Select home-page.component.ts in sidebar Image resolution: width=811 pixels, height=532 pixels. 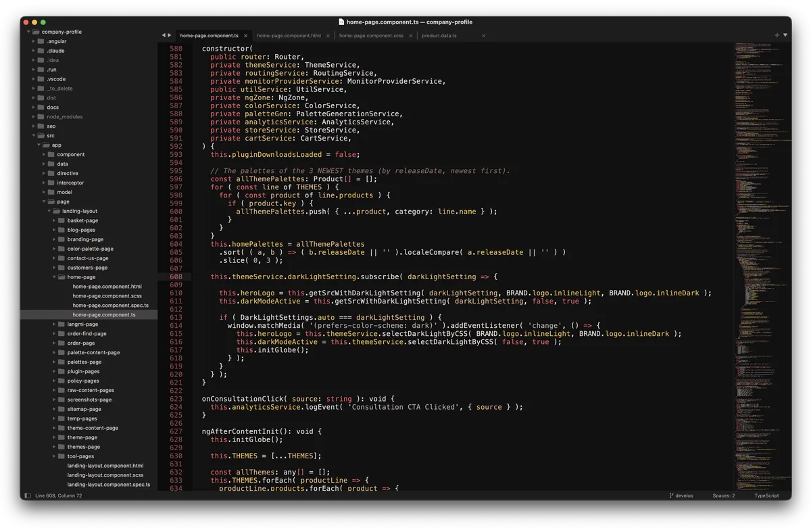tap(104, 315)
